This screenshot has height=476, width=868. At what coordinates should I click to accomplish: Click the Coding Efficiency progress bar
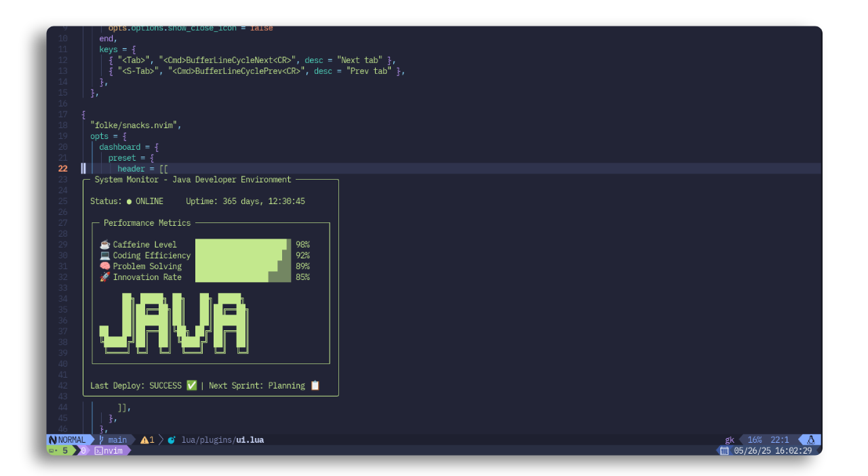(x=243, y=256)
